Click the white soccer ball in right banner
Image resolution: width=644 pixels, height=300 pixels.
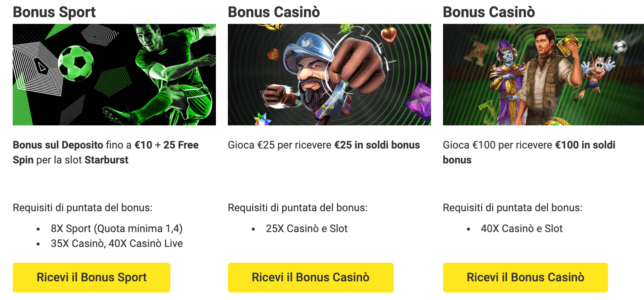pyautogui.click(x=620, y=47)
